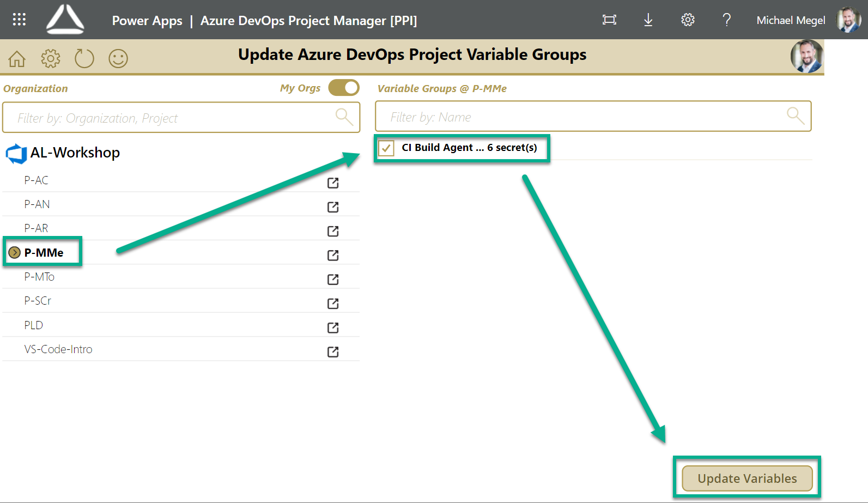Go to the Home screen icon
Image resolution: width=868 pixels, height=503 pixels.
pyautogui.click(x=17, y=58)
